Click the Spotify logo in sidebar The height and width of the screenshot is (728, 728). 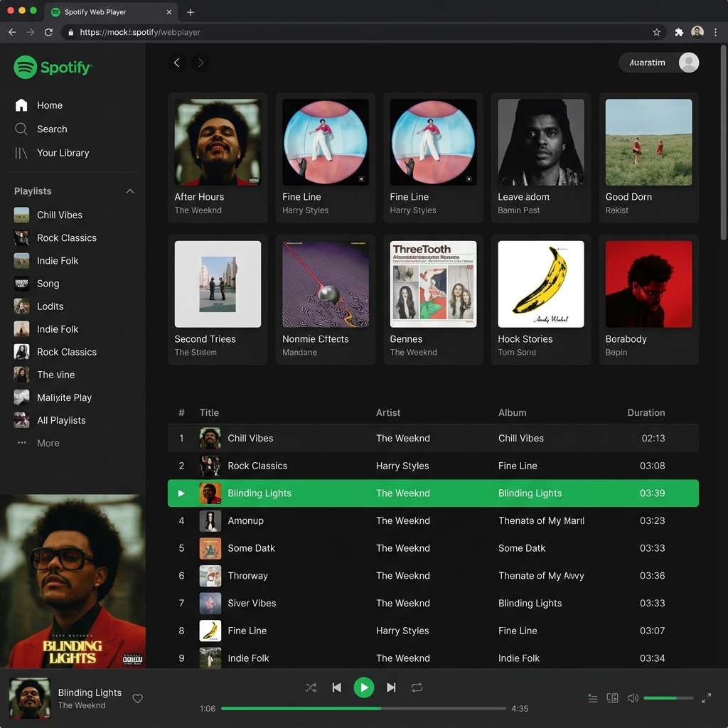[53, 68]
